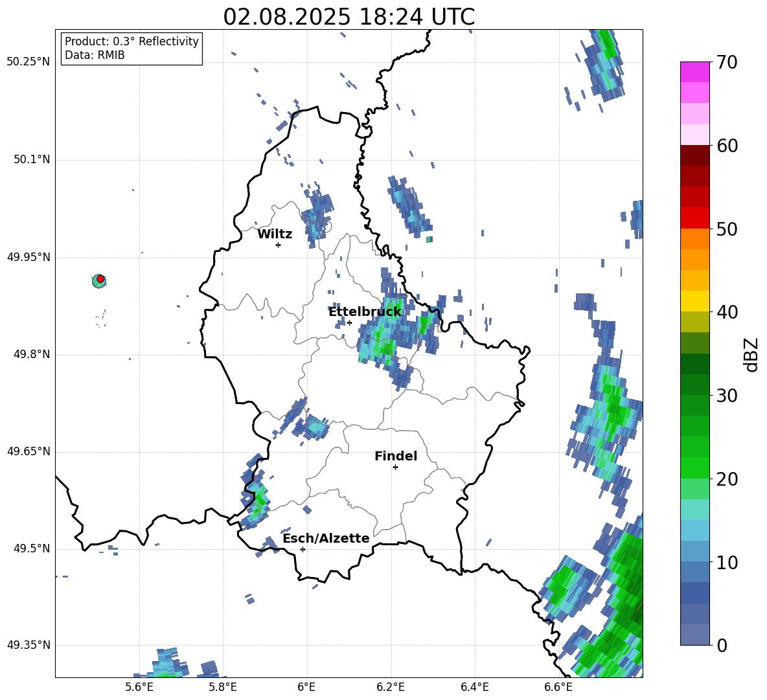Click the red radar site marker
This screenshot has height=700, width=767.
(x=100, y=278)
